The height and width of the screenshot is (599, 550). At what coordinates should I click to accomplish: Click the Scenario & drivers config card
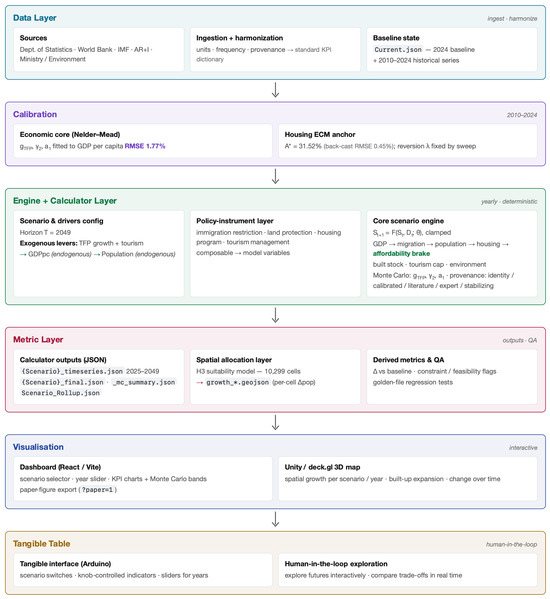click(99, 253)
